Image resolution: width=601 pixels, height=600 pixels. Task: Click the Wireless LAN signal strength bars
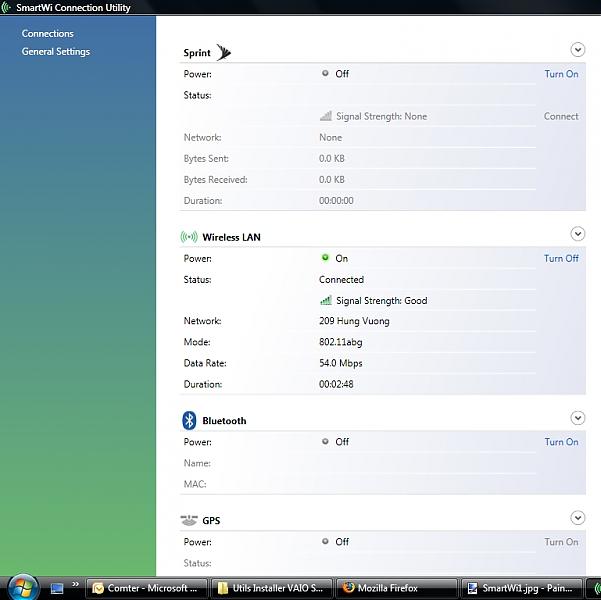(326, 300)
